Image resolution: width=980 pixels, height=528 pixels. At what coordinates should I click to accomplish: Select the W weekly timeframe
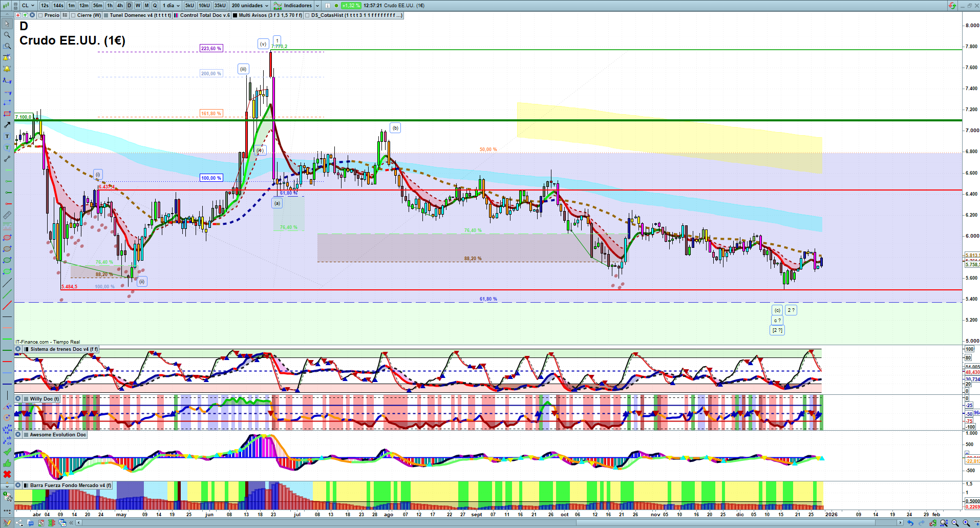click(138, 6)
